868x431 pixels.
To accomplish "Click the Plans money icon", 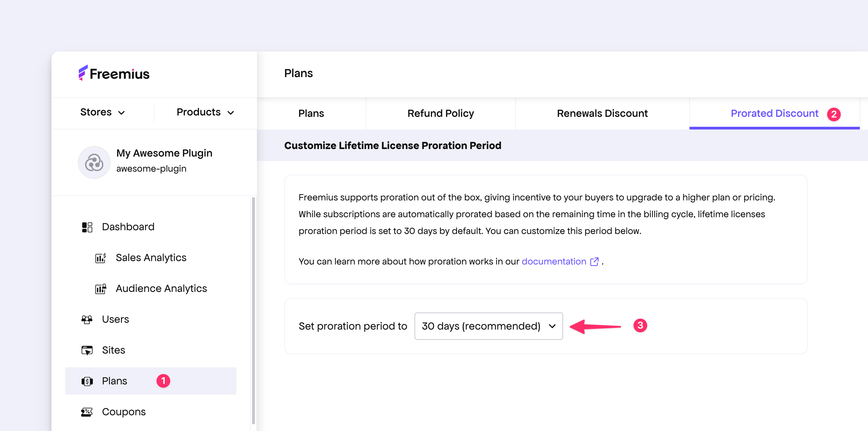I will click(87, 381).
